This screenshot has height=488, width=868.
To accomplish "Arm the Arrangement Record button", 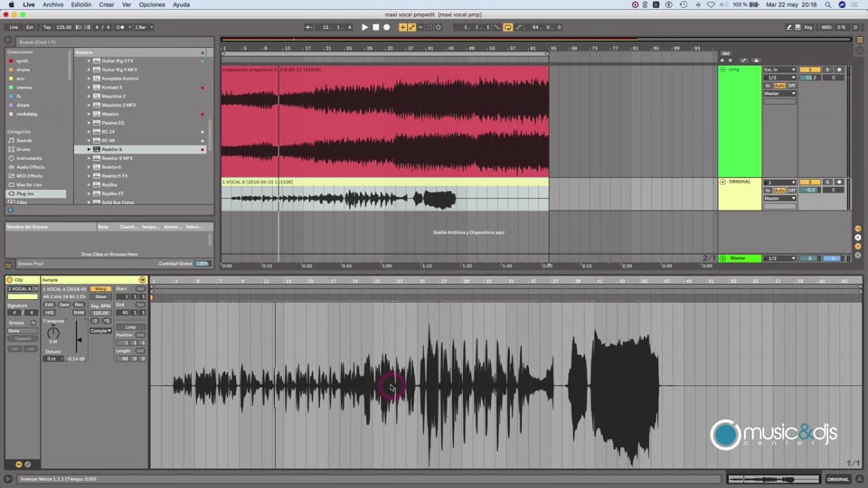I will tap(386, 27).
